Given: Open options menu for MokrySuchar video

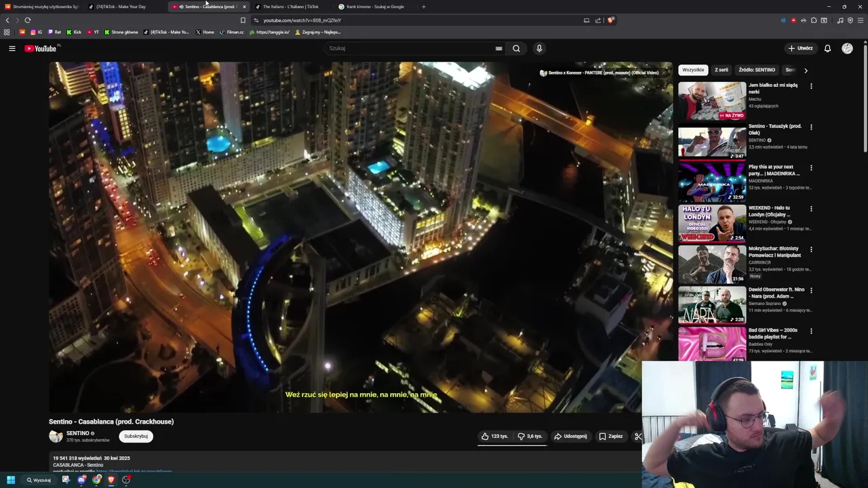Looking at the screenshot, I should (811, 249).
